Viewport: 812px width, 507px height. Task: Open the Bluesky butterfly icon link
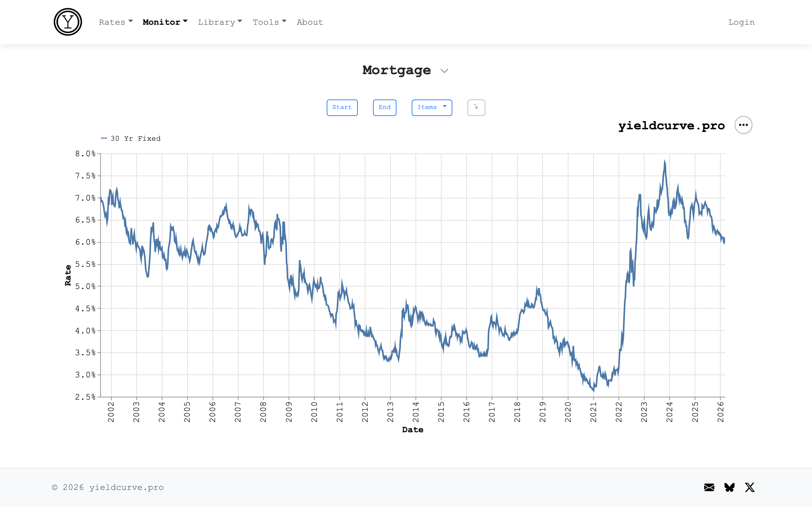pos(730,487)
